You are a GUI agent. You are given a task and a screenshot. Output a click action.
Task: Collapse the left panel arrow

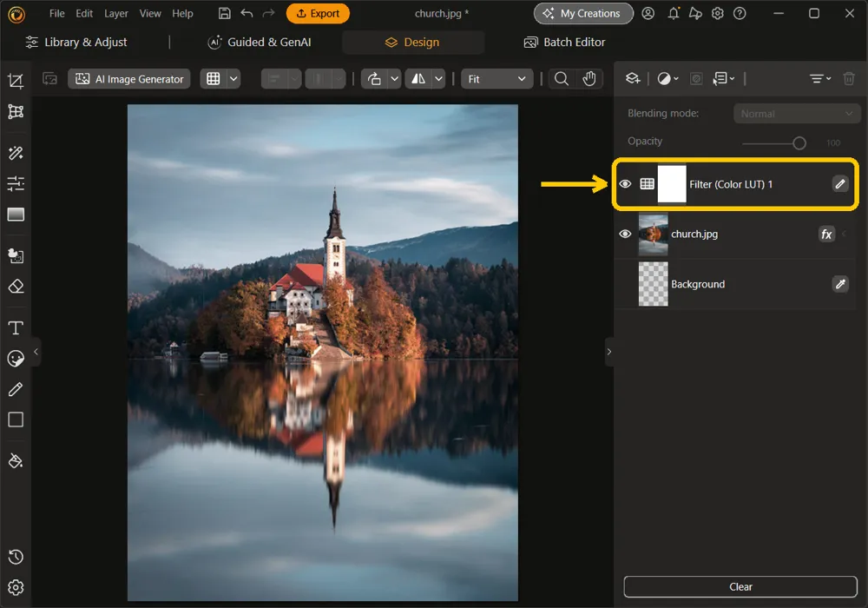(x=36, y=352)
